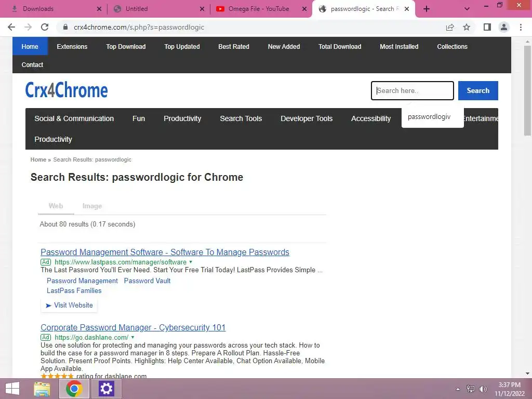Select the Image results tab
This screenshot has height=399, width=532.
click(x=92, y=206)
